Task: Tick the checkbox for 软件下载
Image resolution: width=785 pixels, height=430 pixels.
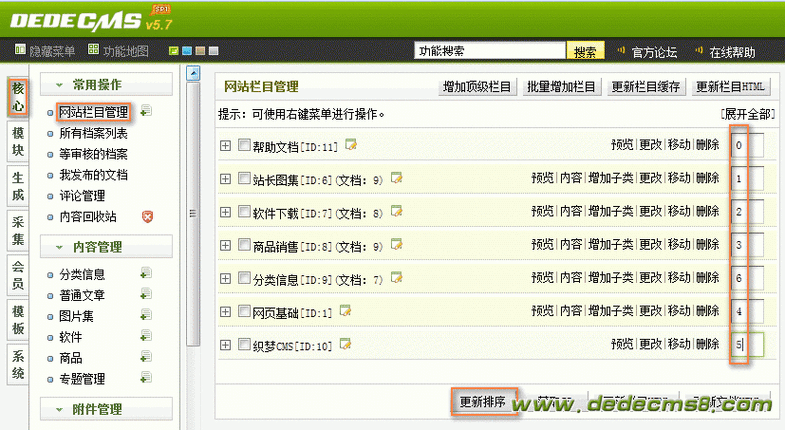Action: click(x=244, y=211)
